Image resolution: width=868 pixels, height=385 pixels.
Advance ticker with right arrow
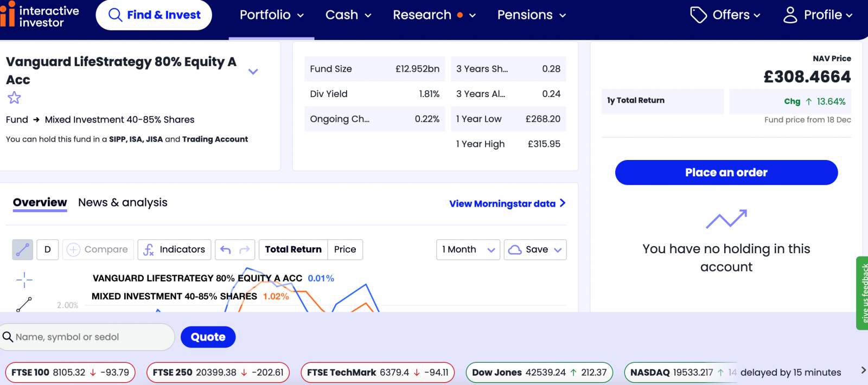863,370
